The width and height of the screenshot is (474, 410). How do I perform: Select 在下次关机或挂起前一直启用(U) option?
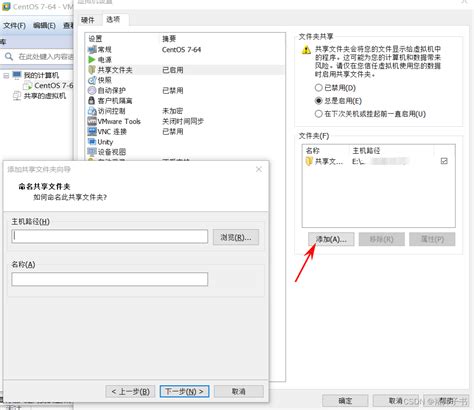pyautogui.click(x=318, y=114)
